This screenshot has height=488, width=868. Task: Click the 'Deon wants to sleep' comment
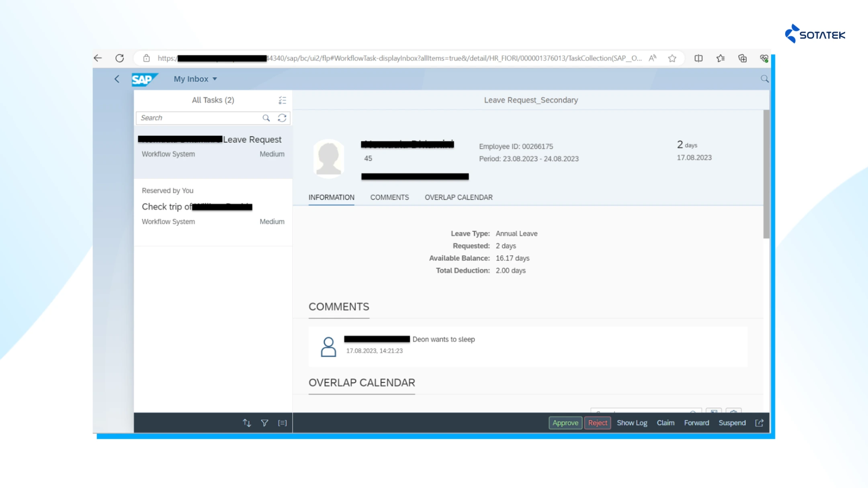click(x=444, y=339)
